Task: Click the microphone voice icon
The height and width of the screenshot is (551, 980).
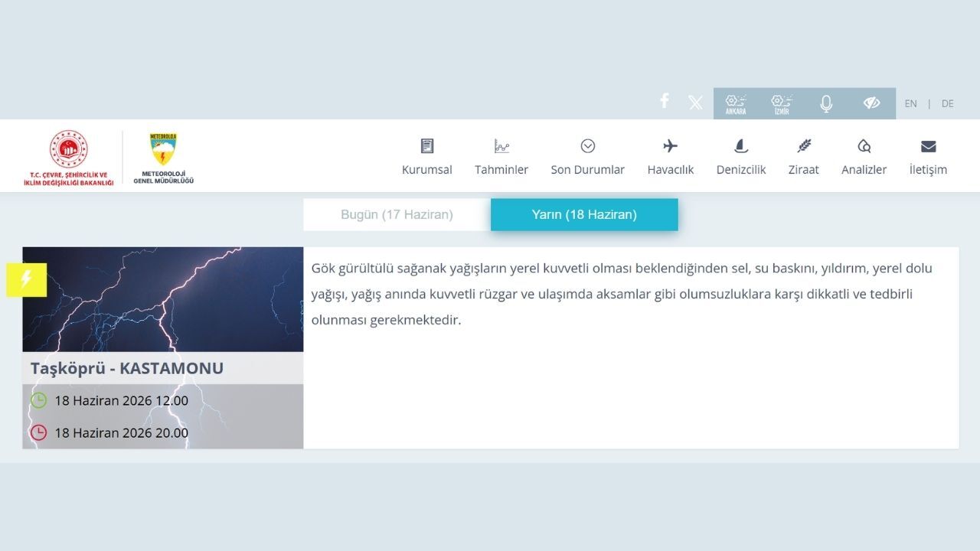Action: [826, 103]
